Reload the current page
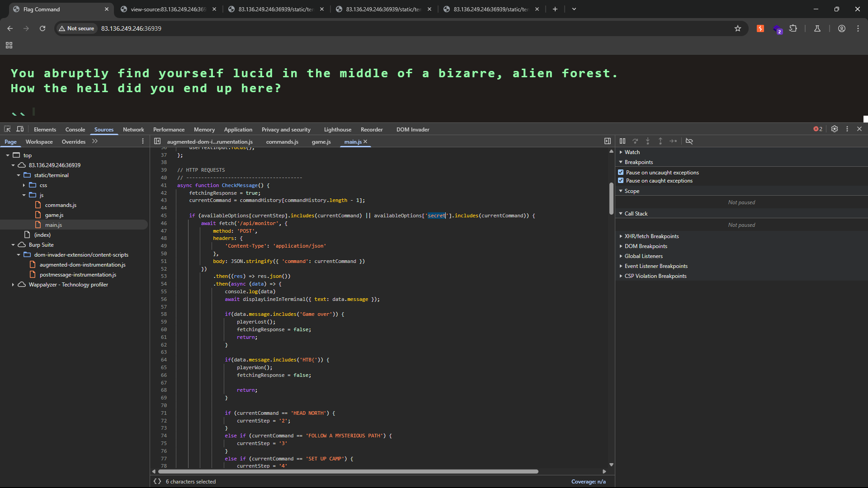Screen dimensions: 868x488 coord(42,28)
